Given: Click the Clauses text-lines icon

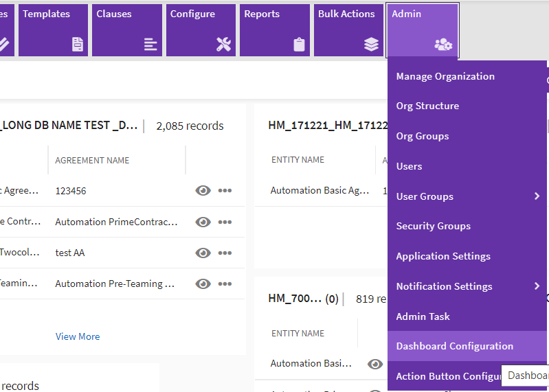Looking at the screenshot, I should pyautogui.click(x=150, y=45).
